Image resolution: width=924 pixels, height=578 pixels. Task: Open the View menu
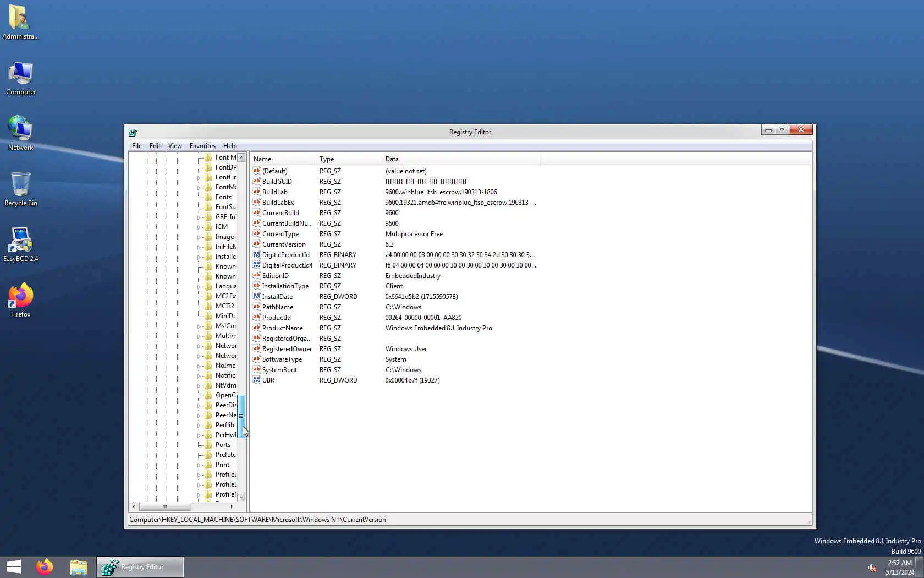(x=175, y=146)
